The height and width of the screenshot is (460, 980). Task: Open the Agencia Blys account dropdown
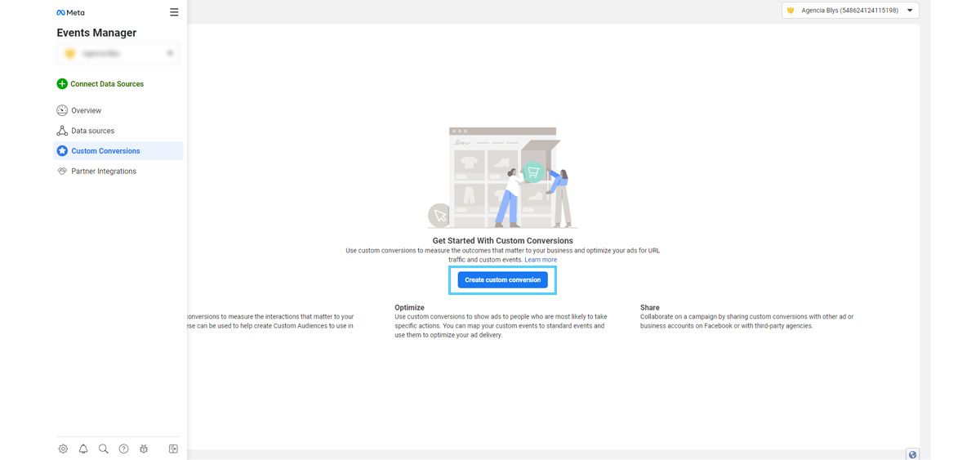[850, 11]
